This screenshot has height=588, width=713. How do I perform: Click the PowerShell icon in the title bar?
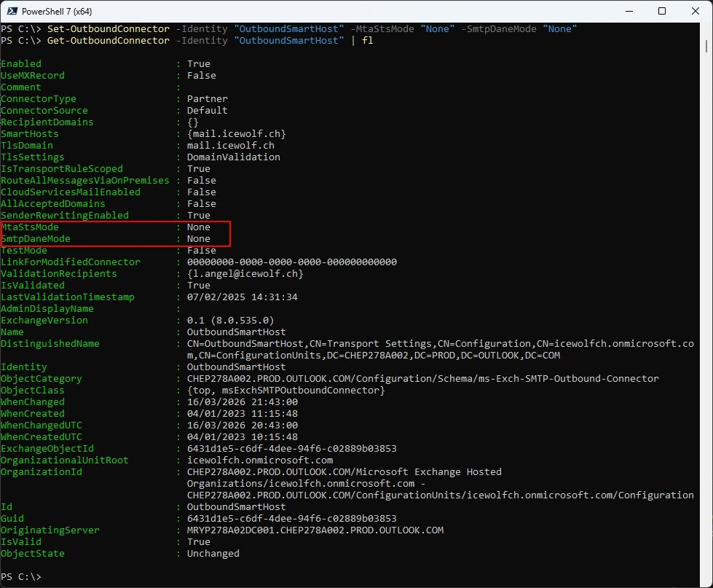(x=12, y=11)
